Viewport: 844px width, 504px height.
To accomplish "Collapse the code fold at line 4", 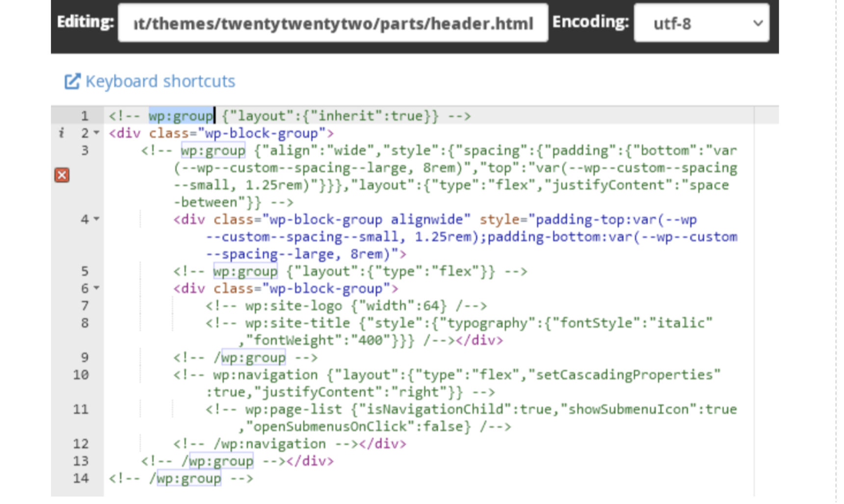I will click(x=97, y=219).
